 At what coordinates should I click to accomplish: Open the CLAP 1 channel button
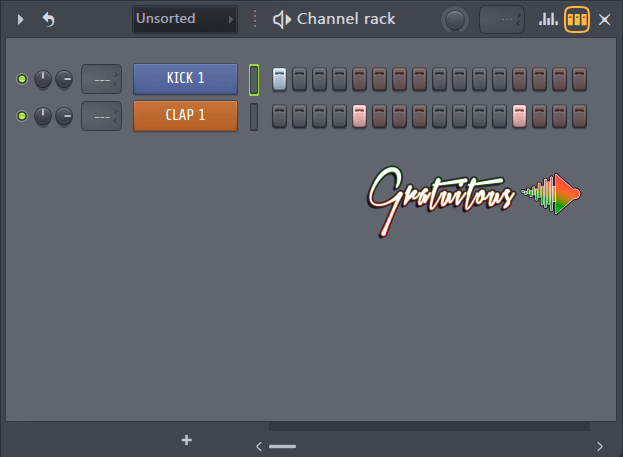click(185, 116)
